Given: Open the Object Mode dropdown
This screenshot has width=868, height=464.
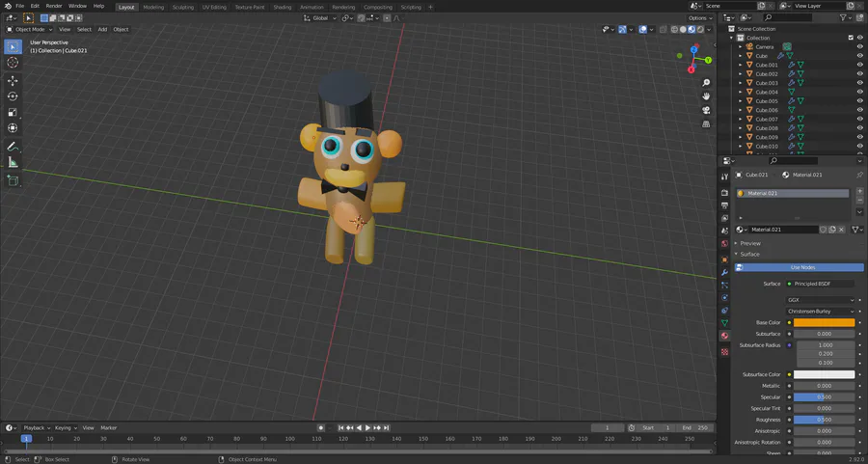Looking at the screenshot, I should [x=29, y=29].
